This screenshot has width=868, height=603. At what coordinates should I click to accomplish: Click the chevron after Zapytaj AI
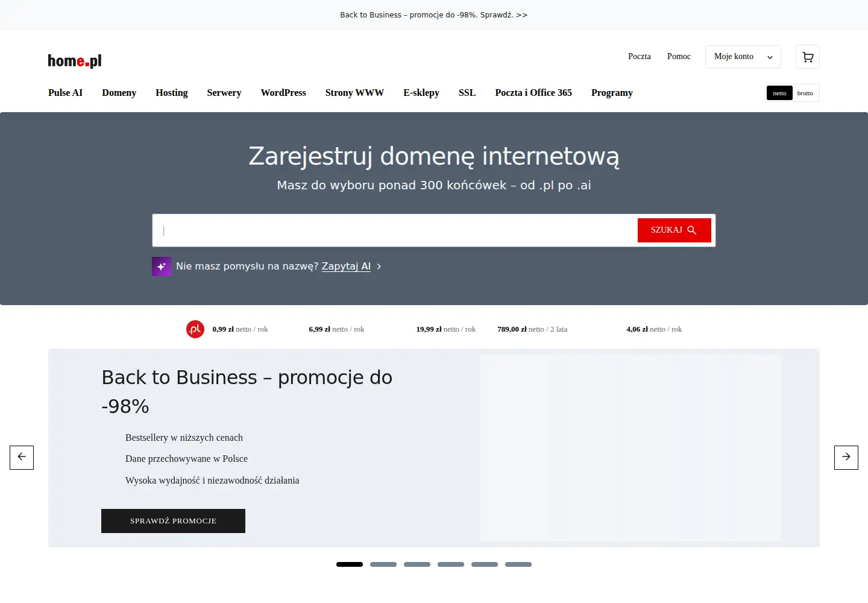coord(379,267)
